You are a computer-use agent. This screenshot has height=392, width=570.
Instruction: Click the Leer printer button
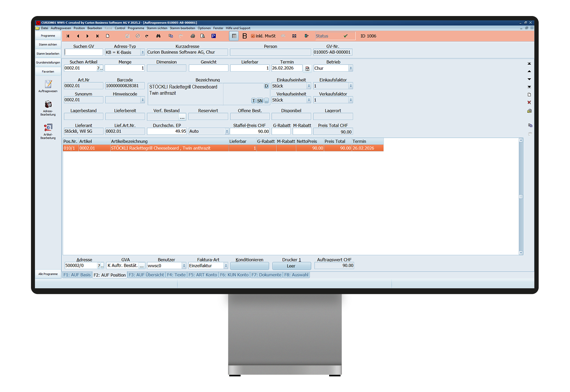click(291, 266)
